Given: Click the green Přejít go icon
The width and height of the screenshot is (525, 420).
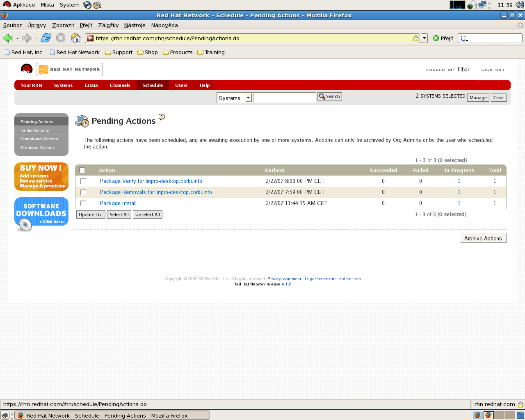Looking at the screenshot, I should 436,38.
